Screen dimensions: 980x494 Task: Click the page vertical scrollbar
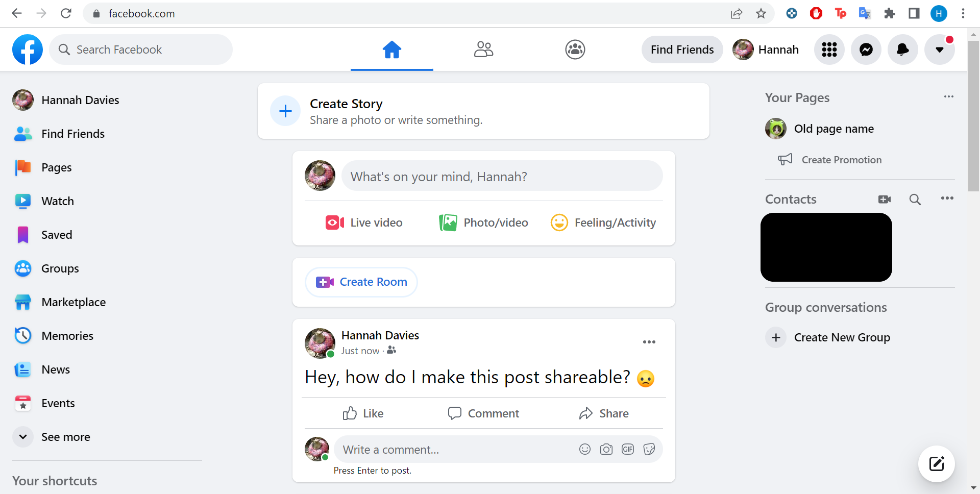[x=974, y=116]
